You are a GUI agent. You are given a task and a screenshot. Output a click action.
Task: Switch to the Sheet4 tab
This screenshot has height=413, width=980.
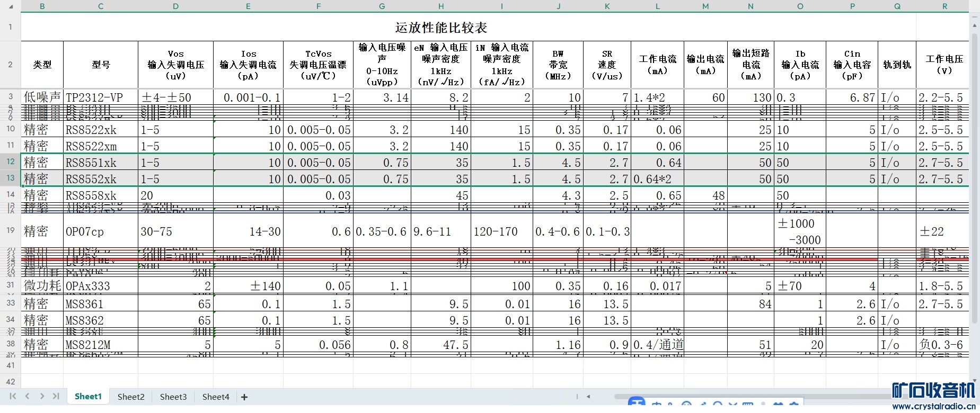(216, 397)
